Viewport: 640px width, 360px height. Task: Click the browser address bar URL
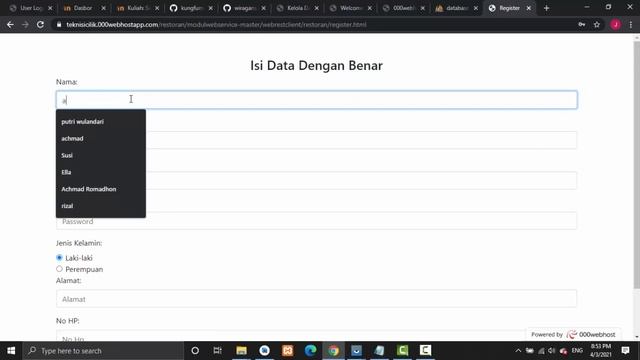tap(216, 24)
